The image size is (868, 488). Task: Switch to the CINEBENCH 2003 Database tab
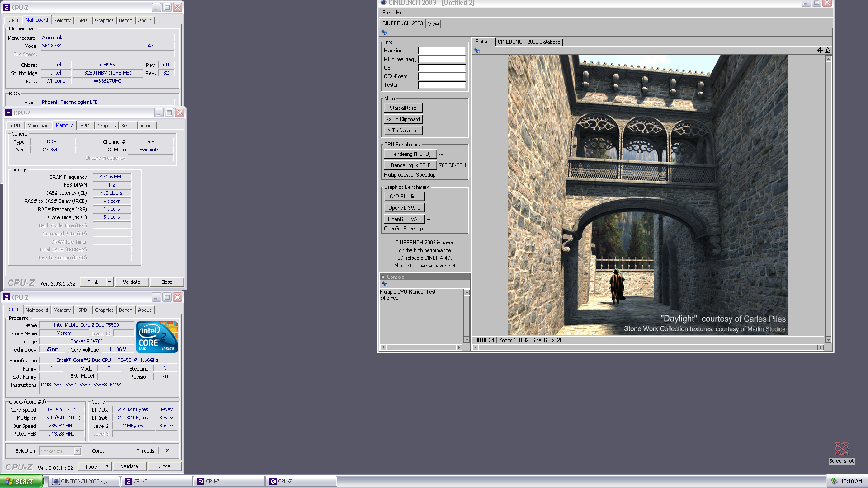coord(529,42)
